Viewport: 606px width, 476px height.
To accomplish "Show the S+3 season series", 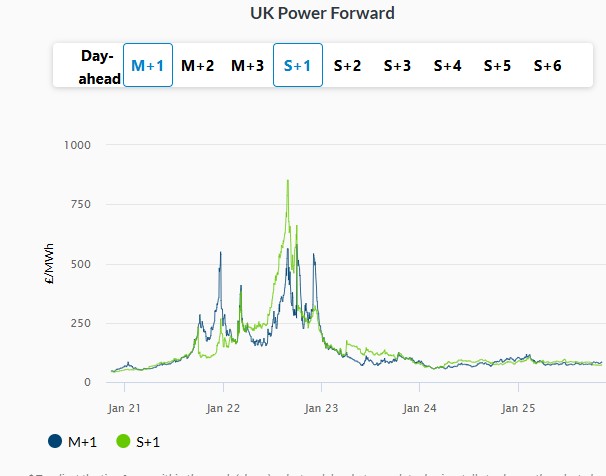I will [x=397, y=66].
